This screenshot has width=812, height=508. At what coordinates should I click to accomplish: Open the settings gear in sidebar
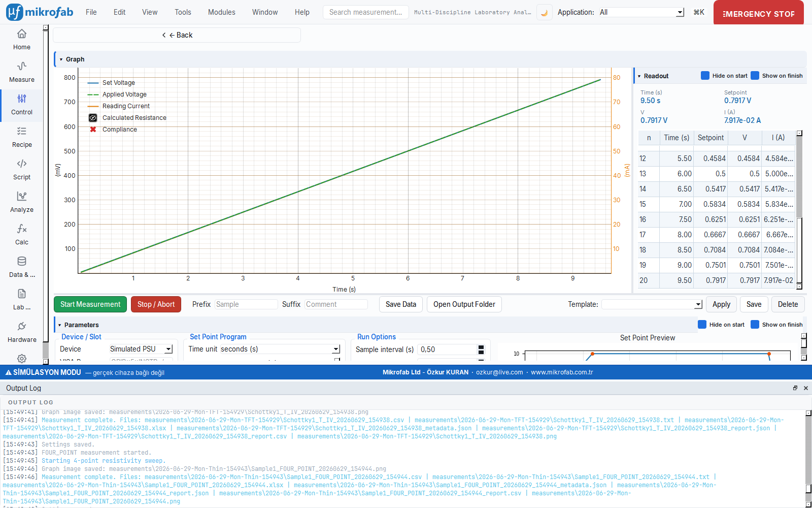point(21,358)
